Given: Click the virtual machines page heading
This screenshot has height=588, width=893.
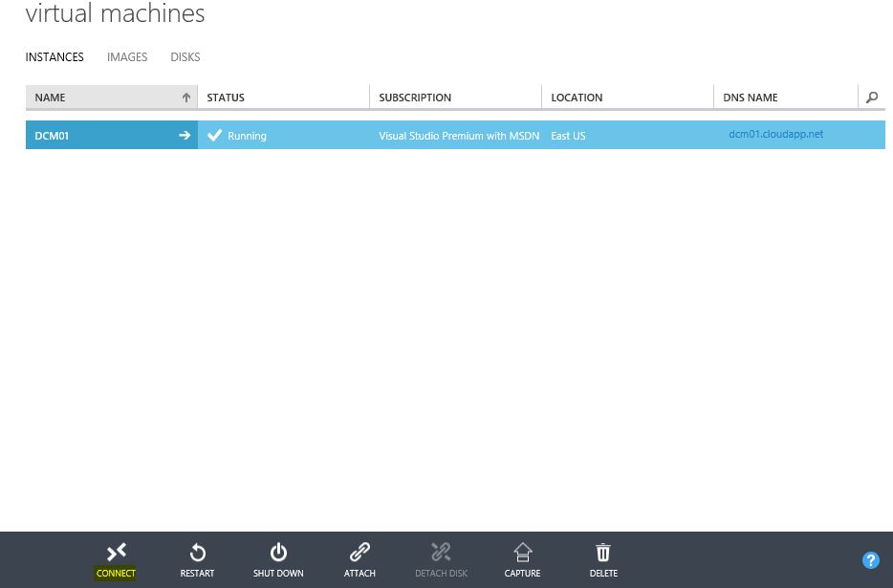Looking at the screenshot, I should 115,13.
